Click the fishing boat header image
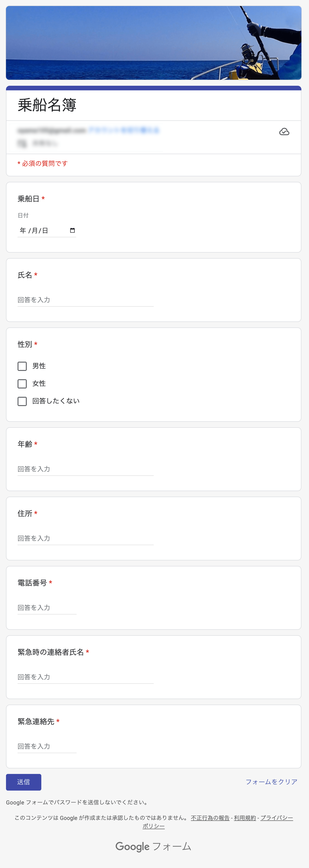 (x=153, y=43)
